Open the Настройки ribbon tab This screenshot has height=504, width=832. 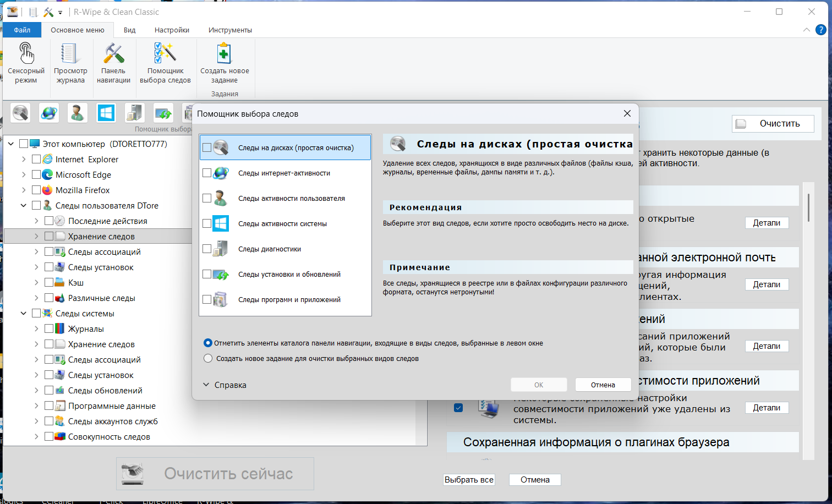(172, 30)
